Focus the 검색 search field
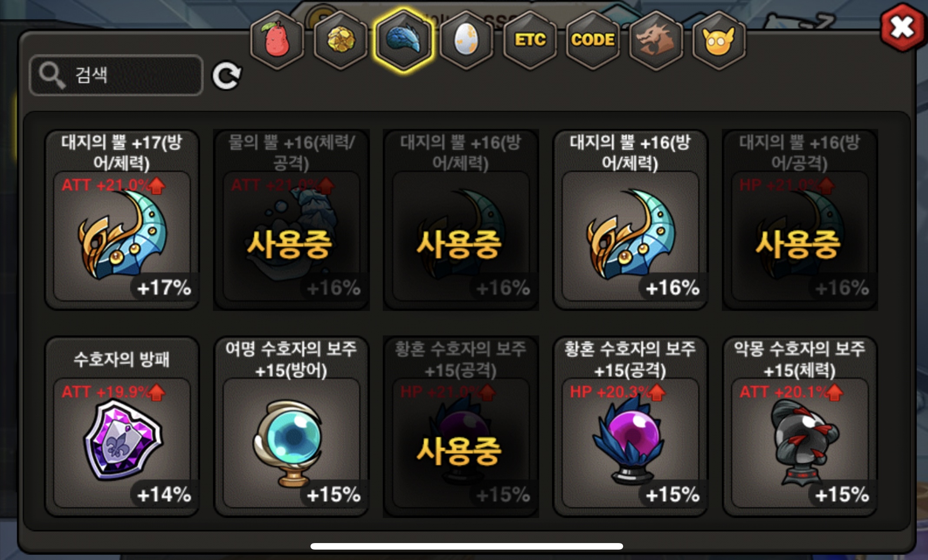 (x=116, y=75)
